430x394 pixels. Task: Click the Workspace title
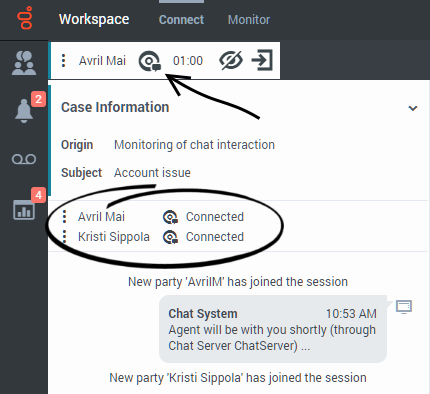[x=94, y=19]
